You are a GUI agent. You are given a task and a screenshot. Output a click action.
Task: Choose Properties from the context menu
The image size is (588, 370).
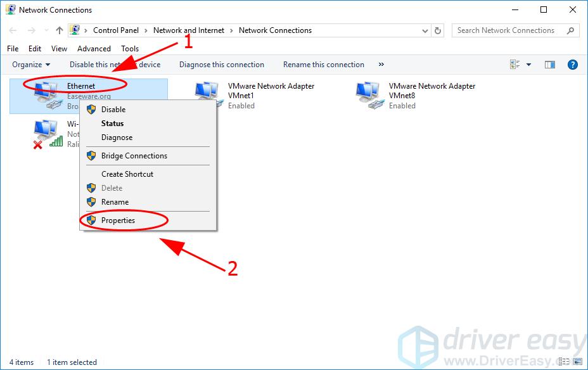pyautogui.click(x=118, y=220)
